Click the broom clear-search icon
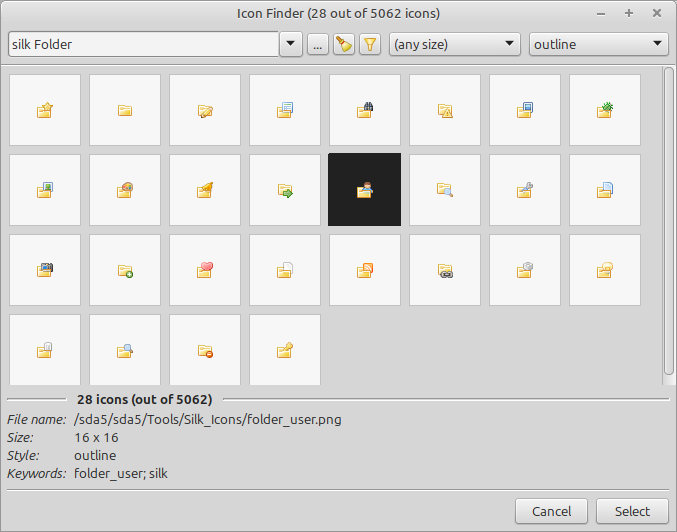The height and width of the screenshot is (532, 677). pos(344,44)
